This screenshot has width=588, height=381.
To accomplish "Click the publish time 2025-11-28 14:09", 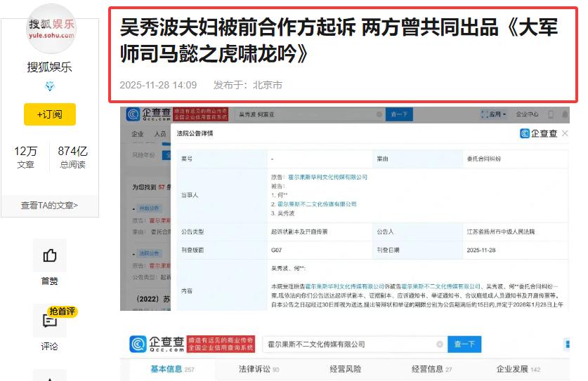I will coord(158,85).
